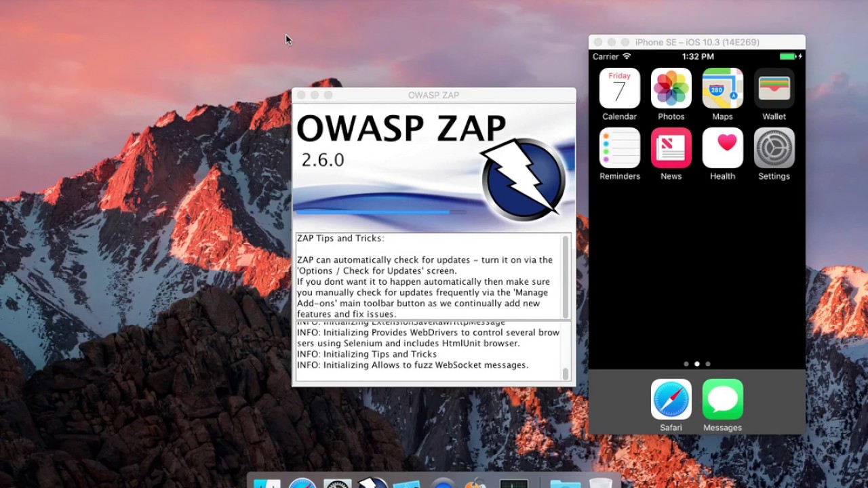Launch the Health app
This screenshot has width=868, height=488.
(722, 148)
